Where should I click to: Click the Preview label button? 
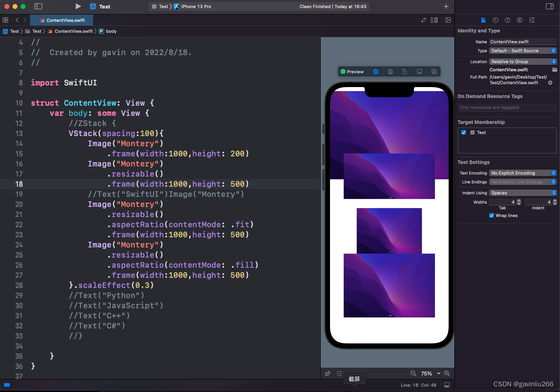point(352,72)
